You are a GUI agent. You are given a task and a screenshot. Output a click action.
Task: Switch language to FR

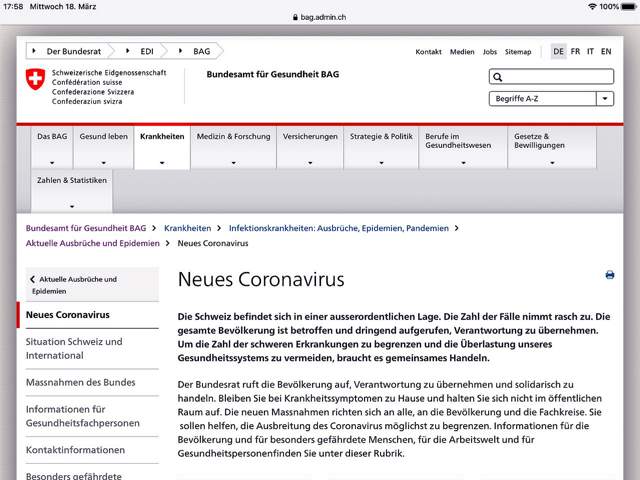(575, 51)
